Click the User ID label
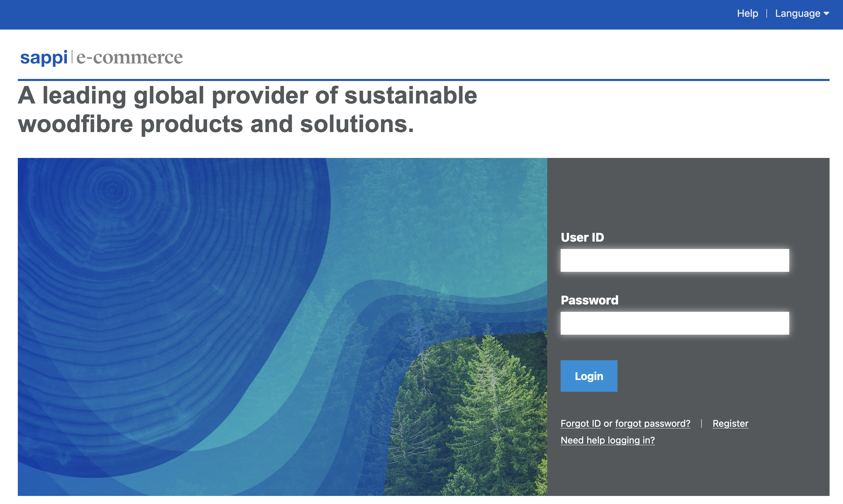 pyautogui.click(x=582, y=238)
